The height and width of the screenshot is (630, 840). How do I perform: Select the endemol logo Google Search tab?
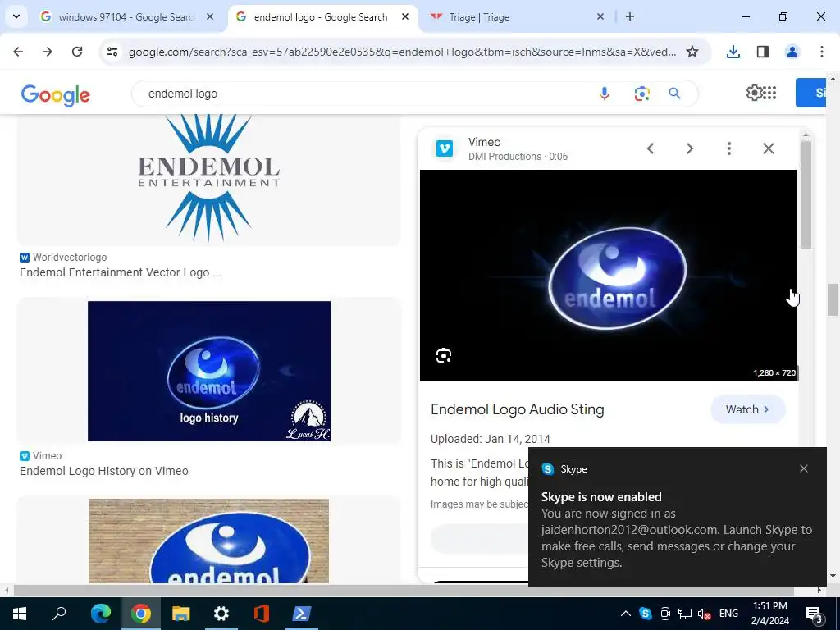tap(322, 17)
